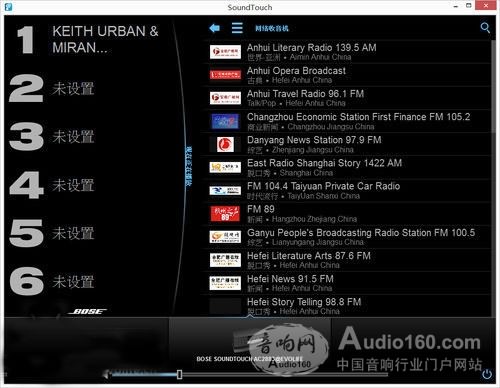Select unset preset number 4
500x388 pixels.
pyautogui.click(x=52, y=185)
